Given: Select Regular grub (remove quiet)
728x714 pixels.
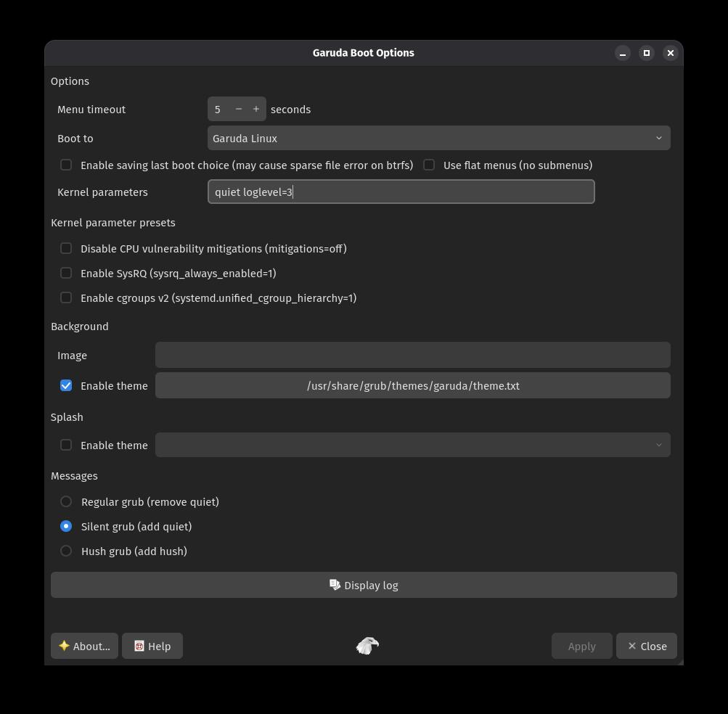Looking at the screenshot, I should [x=66, y=501].
